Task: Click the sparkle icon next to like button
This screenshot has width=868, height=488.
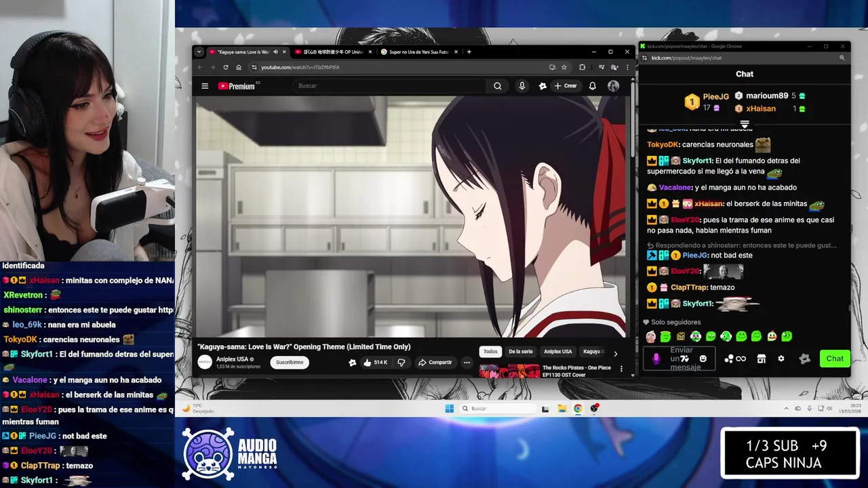Action: [352, 363]
